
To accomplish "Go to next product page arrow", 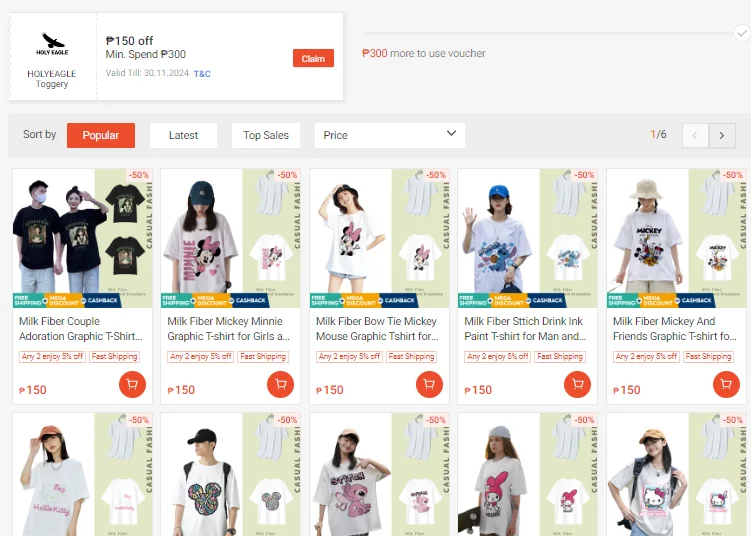I will pos(722,136).
